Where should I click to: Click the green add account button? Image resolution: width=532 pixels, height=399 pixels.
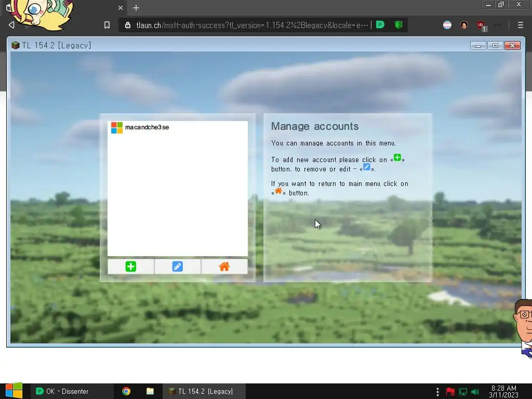pos(130,267)
